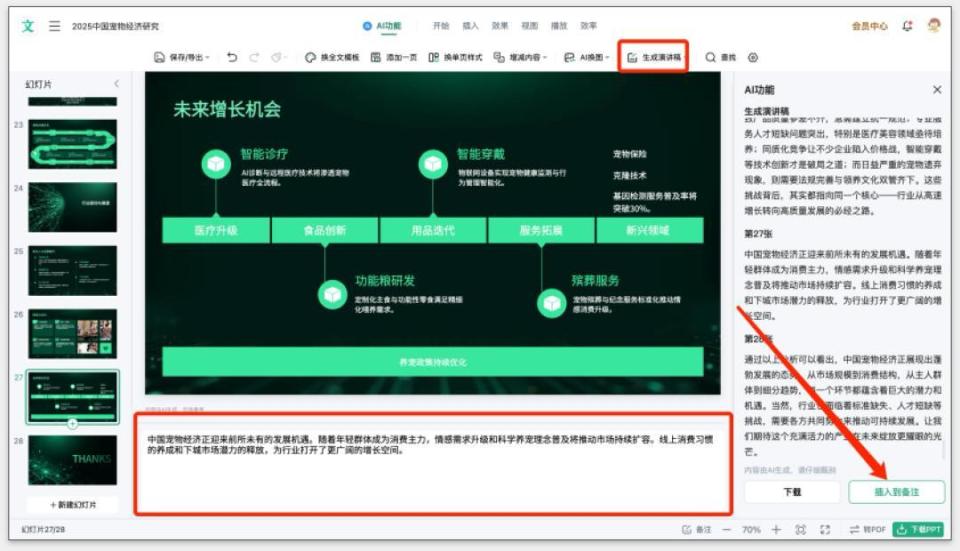Close the AI功能 side panel

[937, 90]
